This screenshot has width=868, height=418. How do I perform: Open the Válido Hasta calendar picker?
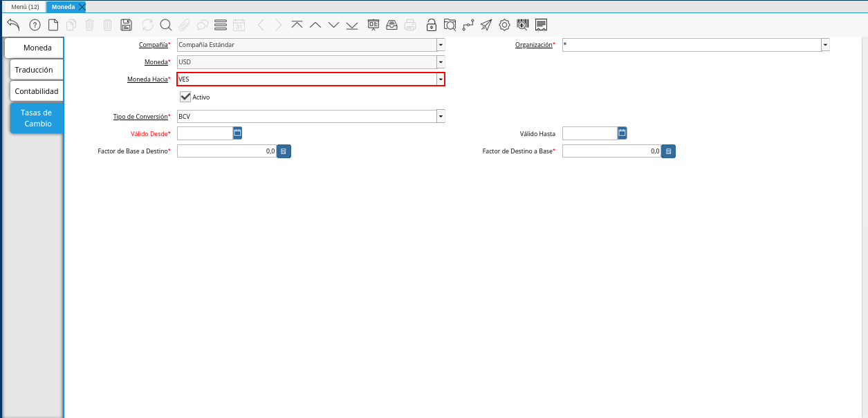pyautogui.click(x=622, y=133)
